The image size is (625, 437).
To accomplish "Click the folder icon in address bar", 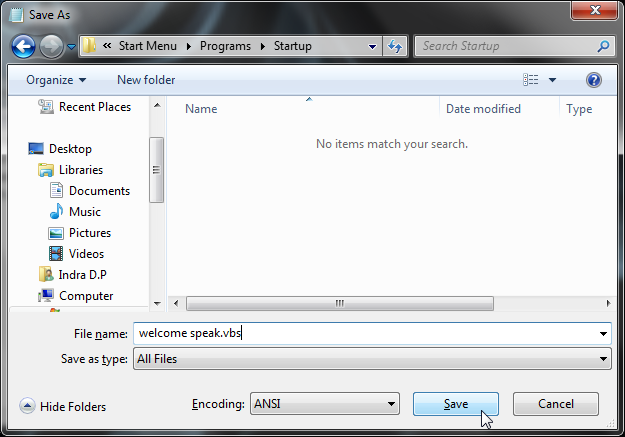I will pyautogui.click(x=89, y=46).
